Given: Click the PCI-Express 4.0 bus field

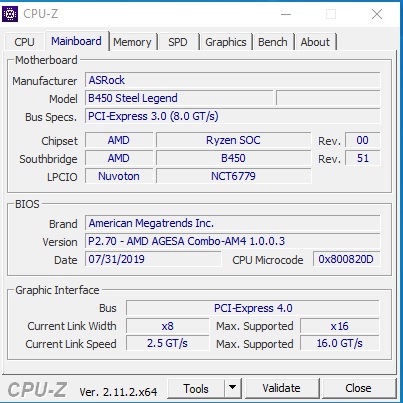Looking at the screenshot, I should pos(253,308).
